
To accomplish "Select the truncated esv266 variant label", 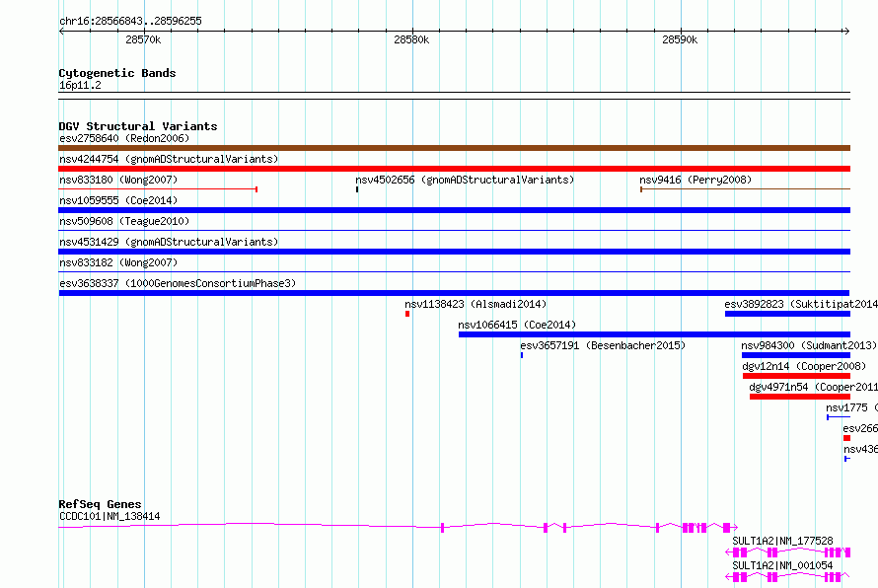I will click(x=860, y=428).
